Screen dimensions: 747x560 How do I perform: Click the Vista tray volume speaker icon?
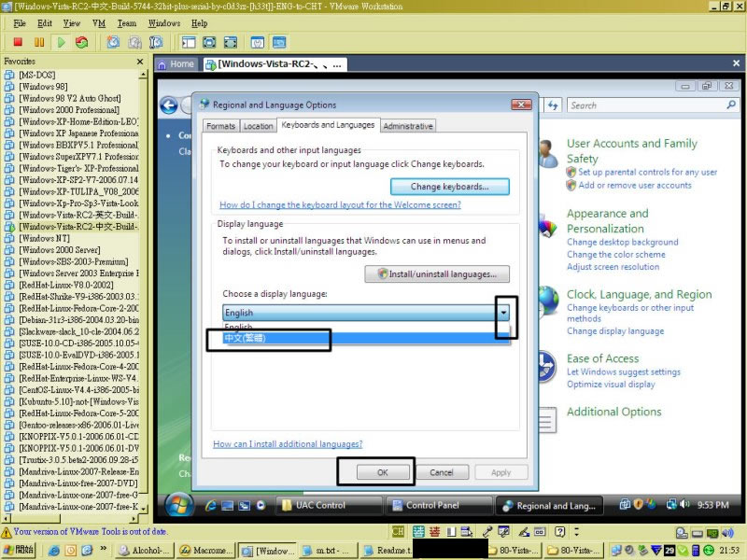(x=684, y=504)
